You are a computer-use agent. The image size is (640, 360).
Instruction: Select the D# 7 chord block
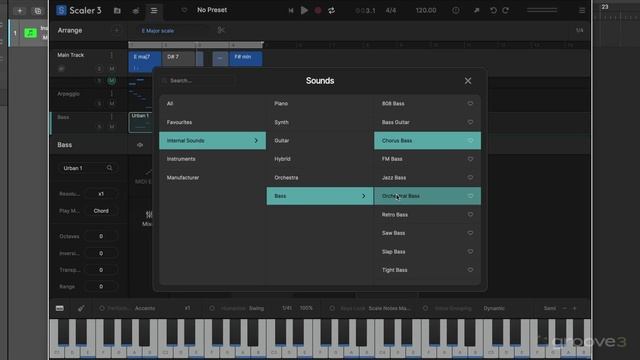tap(178, 58)
